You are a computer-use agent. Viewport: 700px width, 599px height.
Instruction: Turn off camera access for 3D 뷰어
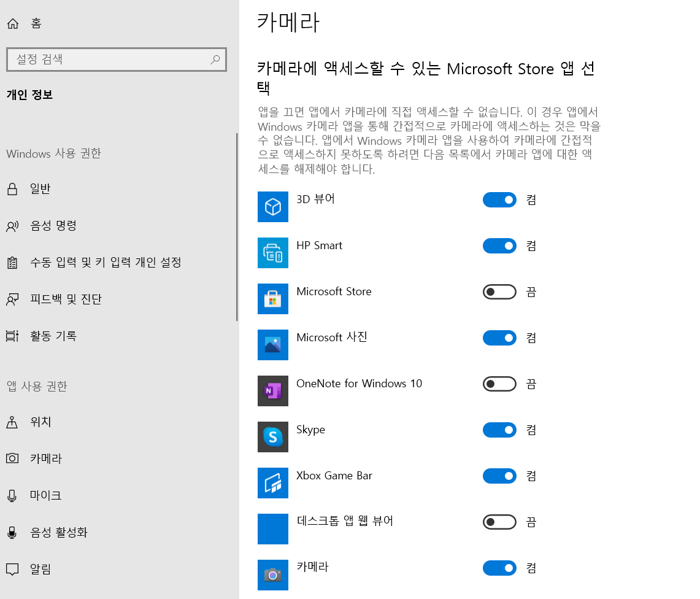pos(499,199)
